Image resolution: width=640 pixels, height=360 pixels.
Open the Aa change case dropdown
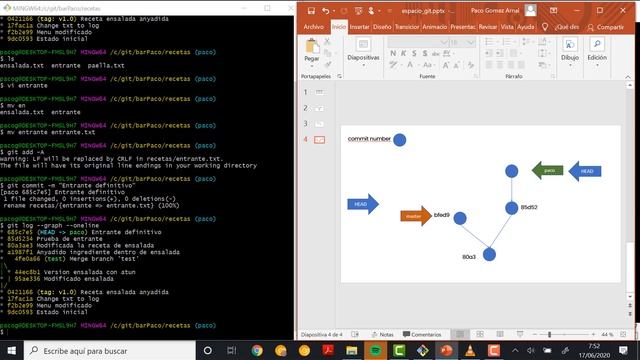click(428, 65)
